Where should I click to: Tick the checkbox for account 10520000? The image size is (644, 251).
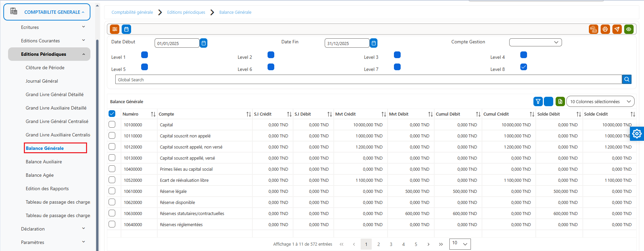[x=112, y=180]
